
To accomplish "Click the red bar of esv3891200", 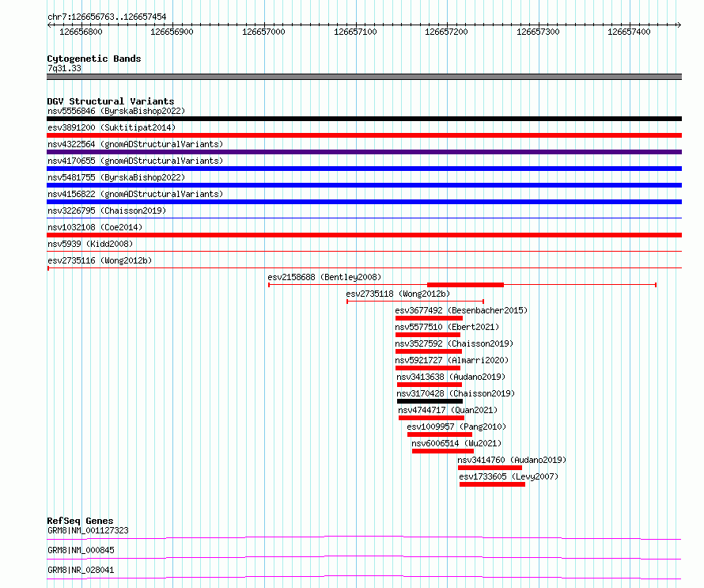I will (x=364, y=135).
